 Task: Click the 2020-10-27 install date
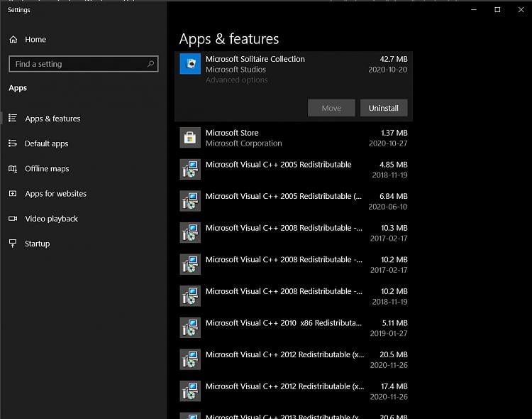coord(388,143)
